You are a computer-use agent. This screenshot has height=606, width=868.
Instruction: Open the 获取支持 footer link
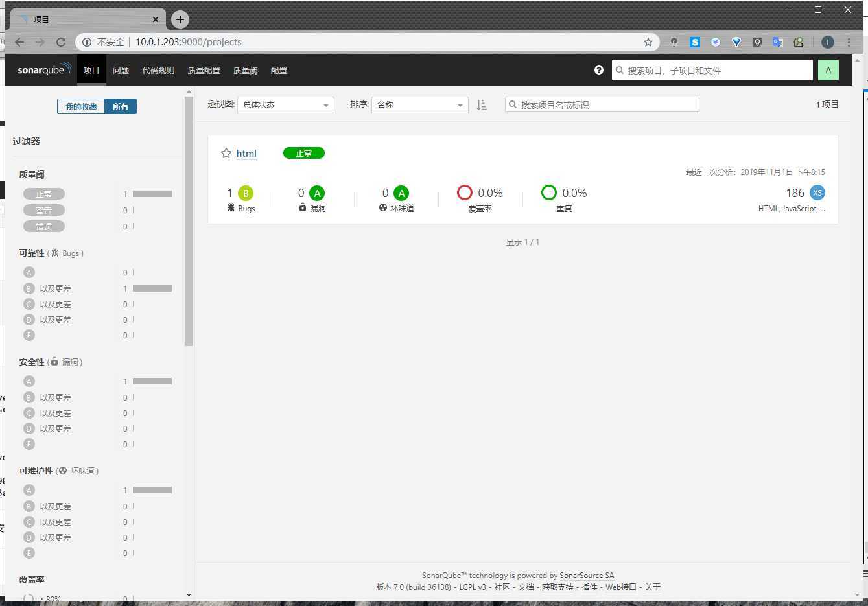pos(557,587)
